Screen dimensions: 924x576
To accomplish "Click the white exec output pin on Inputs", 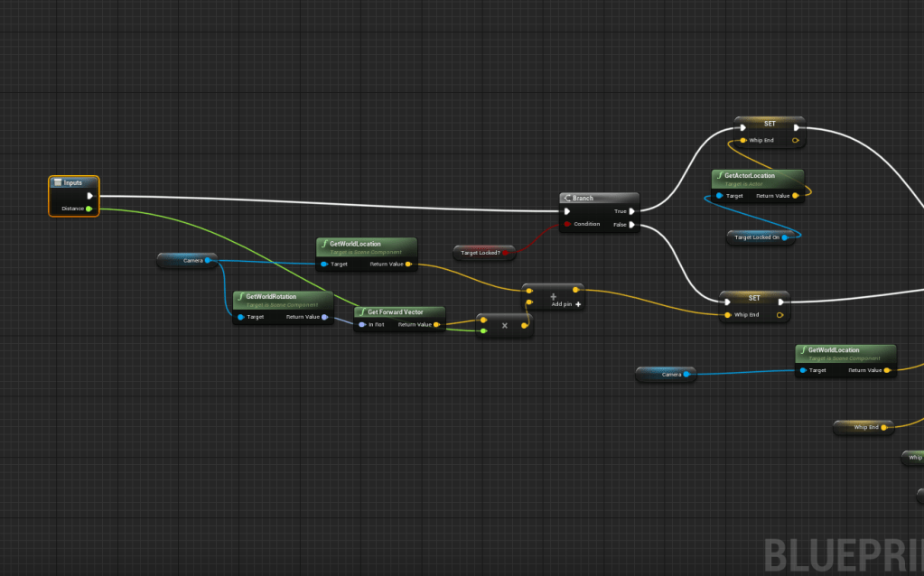I will point(89,196).
